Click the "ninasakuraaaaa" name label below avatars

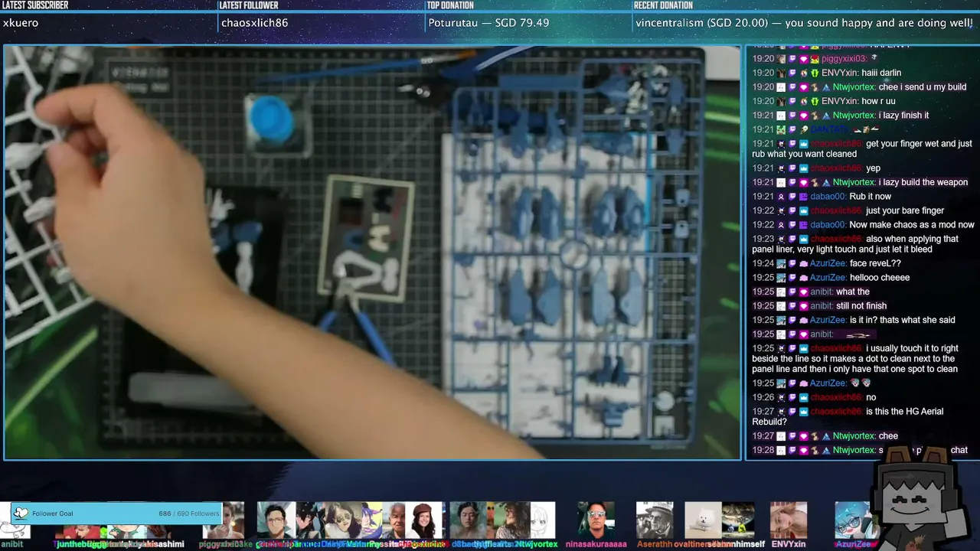596,544
